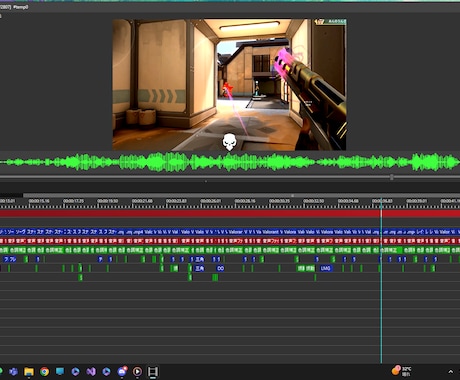Select the 三角 clip on the fourth layer

[199, 259]
